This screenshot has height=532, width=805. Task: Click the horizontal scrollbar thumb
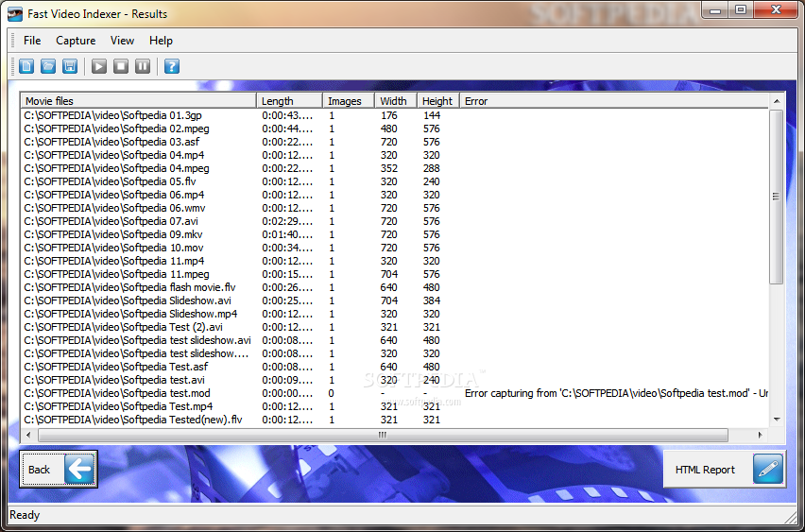pyautogui.click(x=383, y=435)
